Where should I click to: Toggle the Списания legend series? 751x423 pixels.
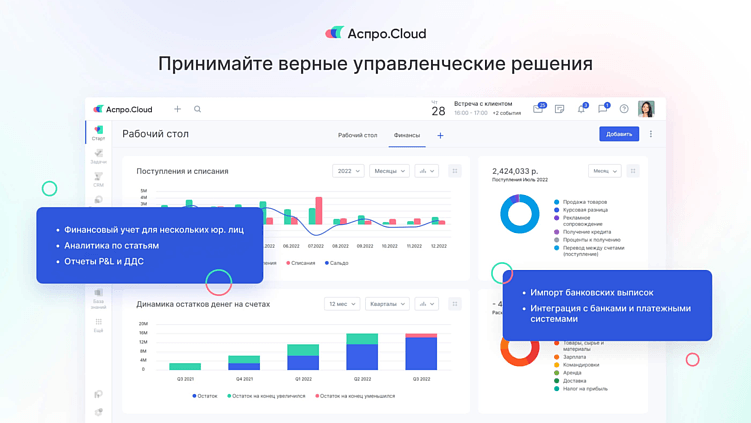click(x=301, y=263)
